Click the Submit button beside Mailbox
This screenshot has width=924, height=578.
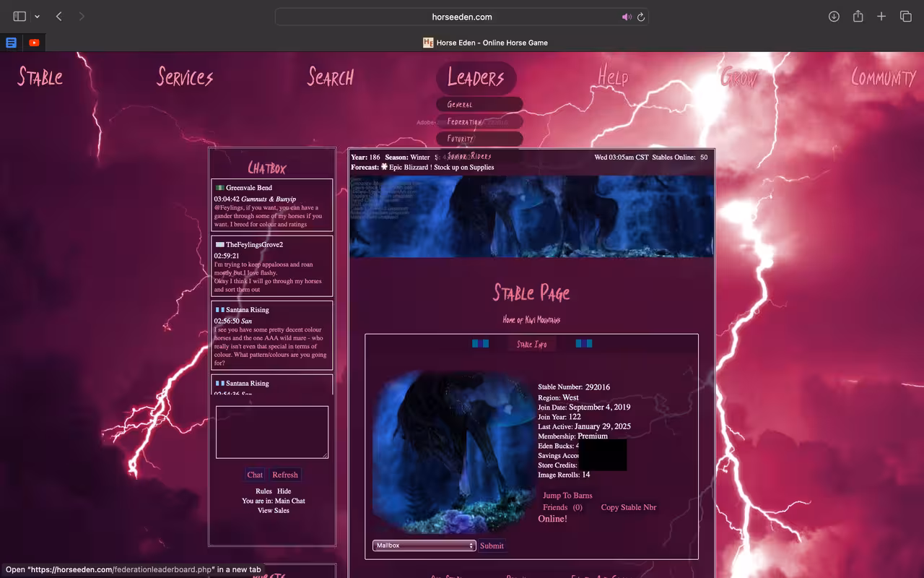pos(492,545)
